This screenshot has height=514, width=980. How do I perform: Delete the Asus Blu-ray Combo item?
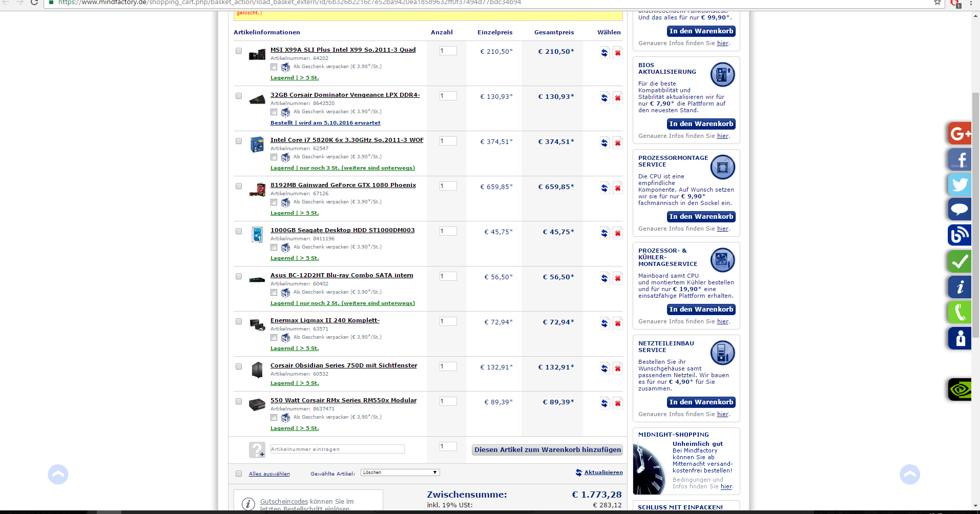click(x=618, y=278)
